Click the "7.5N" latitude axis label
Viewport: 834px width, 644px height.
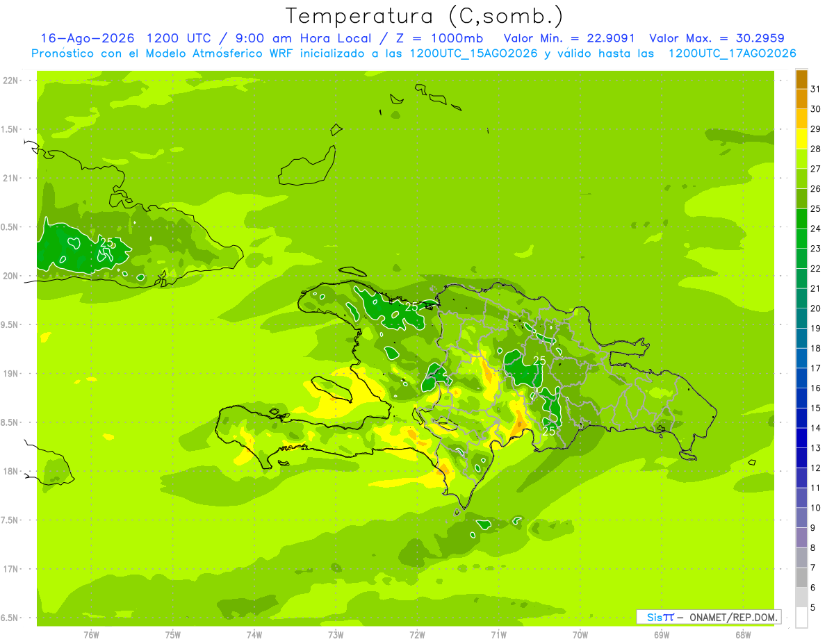10,520
